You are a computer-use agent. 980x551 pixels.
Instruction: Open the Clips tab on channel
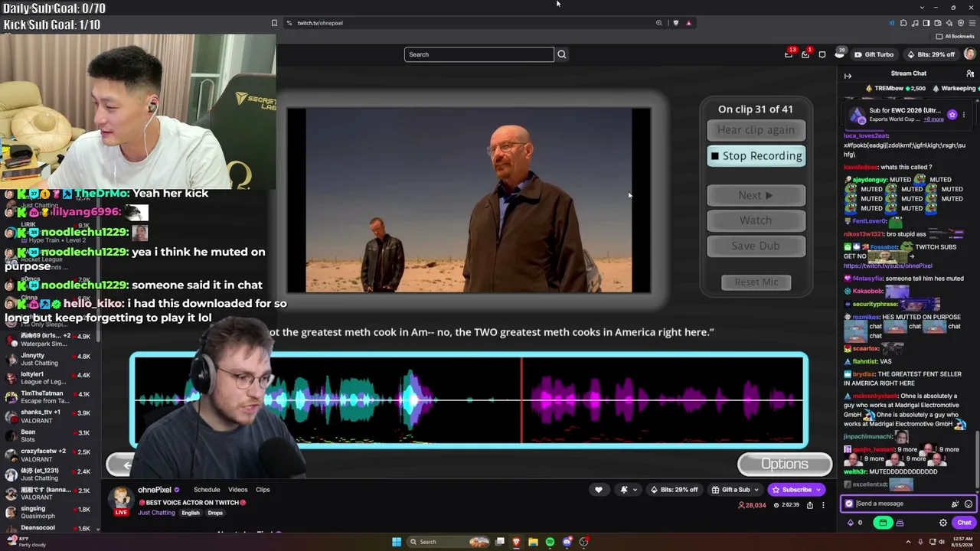coord(263,490)
